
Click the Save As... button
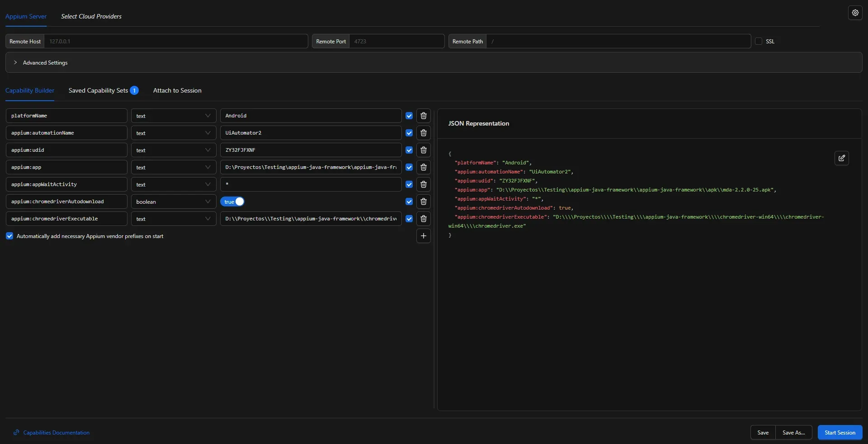[794, 432]
